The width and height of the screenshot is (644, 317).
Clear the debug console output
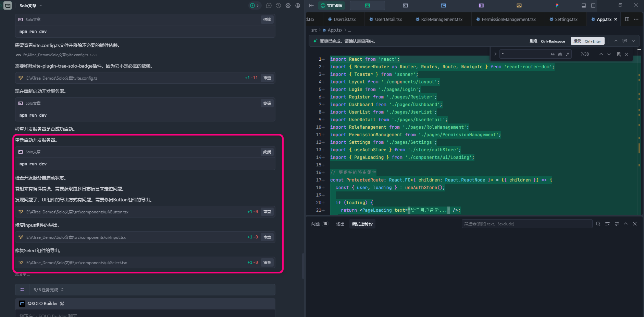[607, 224]
